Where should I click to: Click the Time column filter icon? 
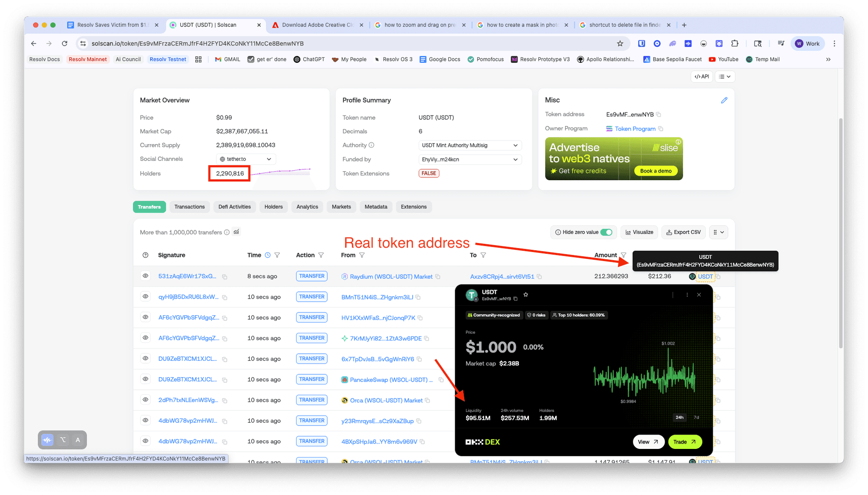(277, 255)
